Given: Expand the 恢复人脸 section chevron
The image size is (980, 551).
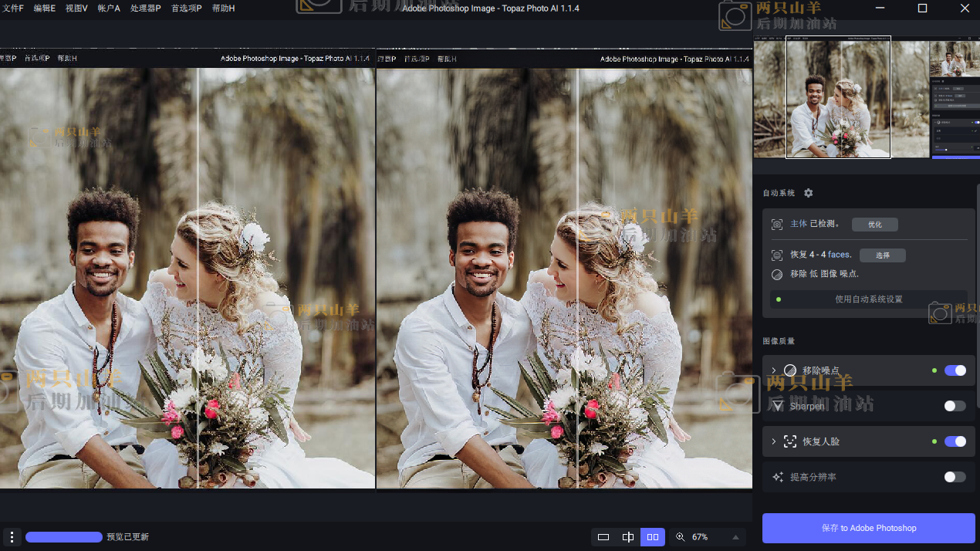Looking at the screenshot, I should [x=774, y=441].
